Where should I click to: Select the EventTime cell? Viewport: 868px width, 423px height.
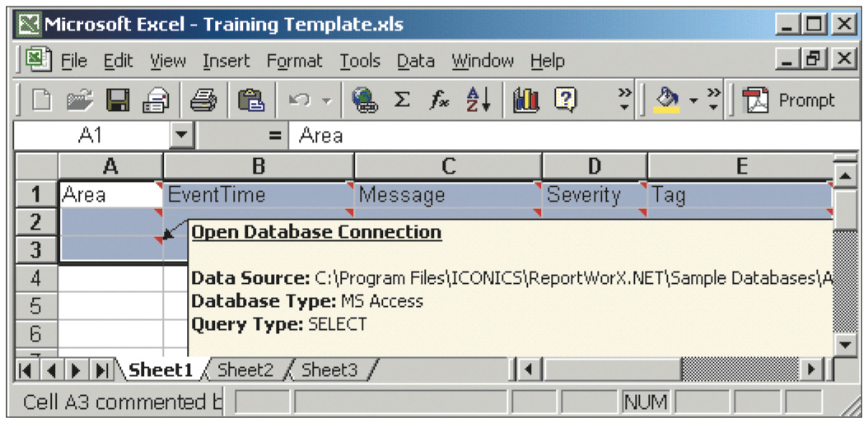click(x=259, y=195)
